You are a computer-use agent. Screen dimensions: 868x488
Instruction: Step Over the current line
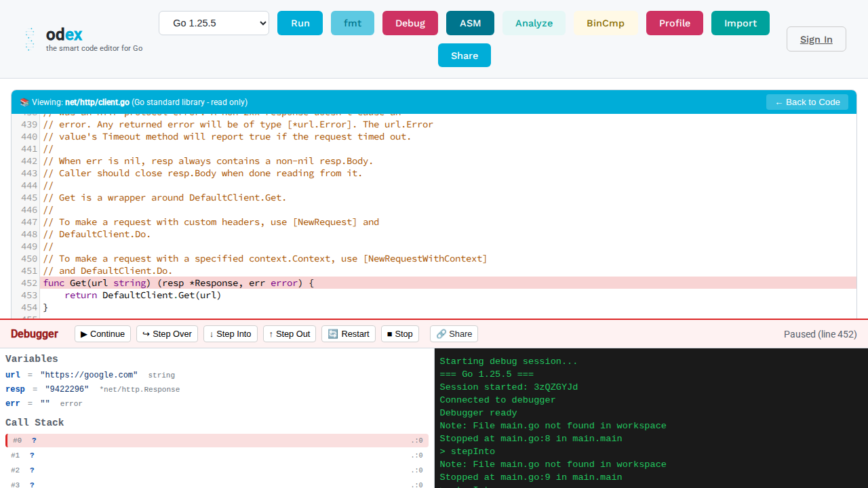coord(167,333)
